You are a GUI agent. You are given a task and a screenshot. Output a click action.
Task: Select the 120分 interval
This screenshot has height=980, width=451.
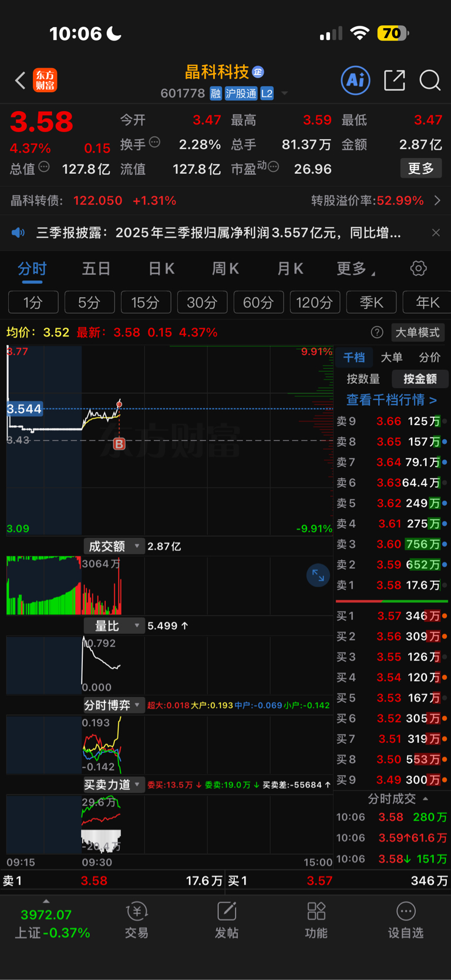(x=315, y=302)
